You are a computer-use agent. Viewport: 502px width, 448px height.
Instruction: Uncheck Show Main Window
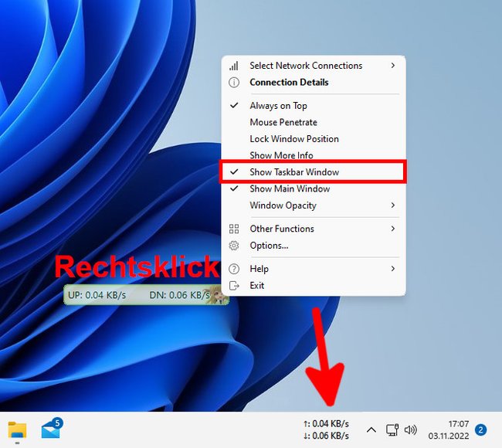(314, 188)
